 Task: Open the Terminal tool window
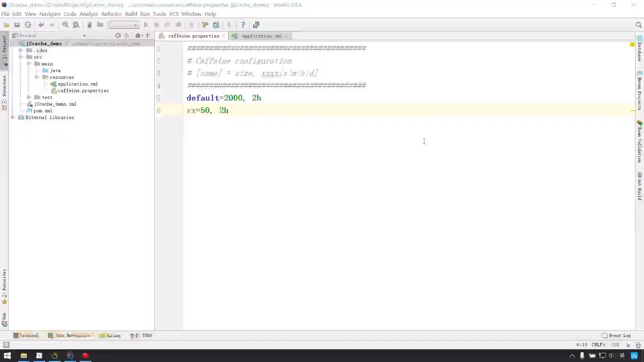click(x=26, y=336)
